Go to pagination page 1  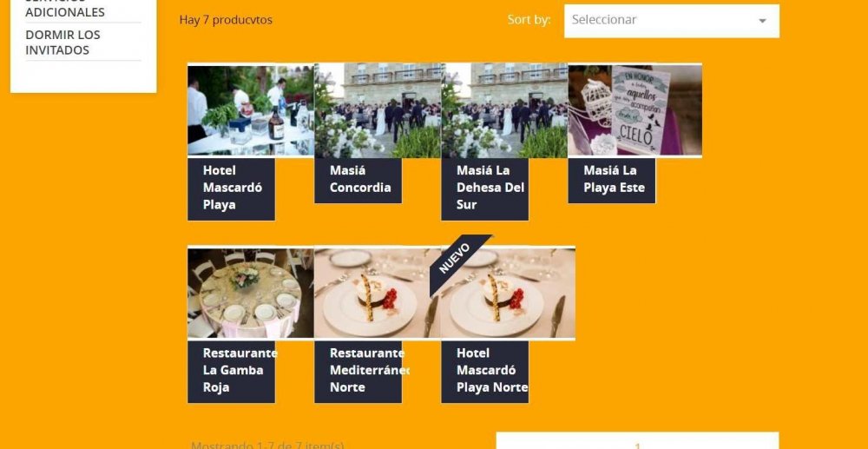(x=638, y=446)
